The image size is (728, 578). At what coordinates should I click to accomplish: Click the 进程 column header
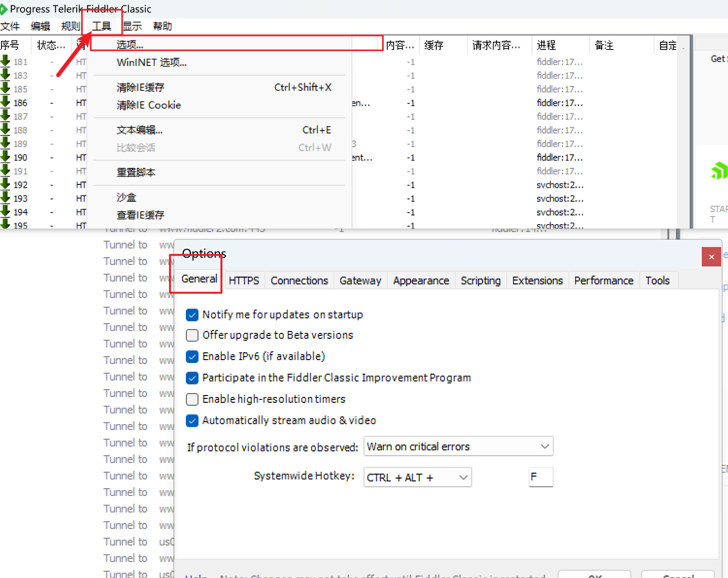coord(561,45)
